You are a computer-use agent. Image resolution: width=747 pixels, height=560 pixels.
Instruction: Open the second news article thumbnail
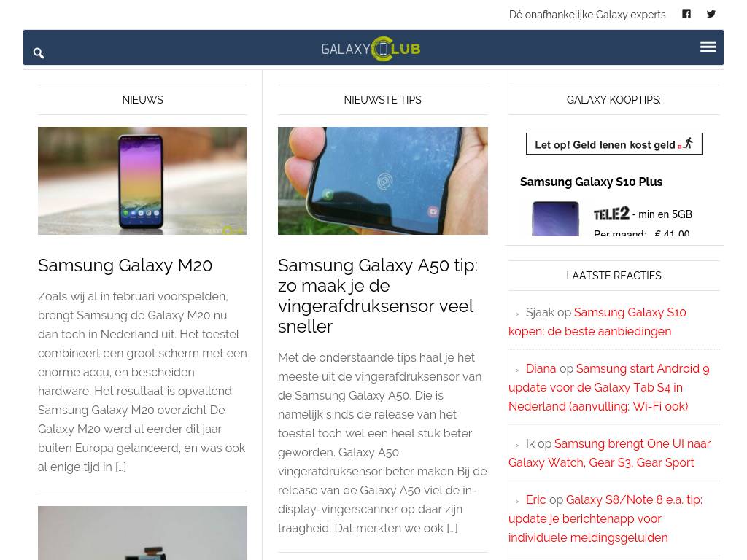[x=142, y=533]
